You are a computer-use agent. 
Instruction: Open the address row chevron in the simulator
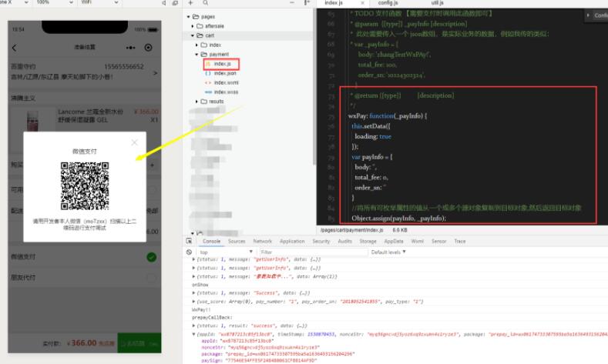(x=155, y=72)
